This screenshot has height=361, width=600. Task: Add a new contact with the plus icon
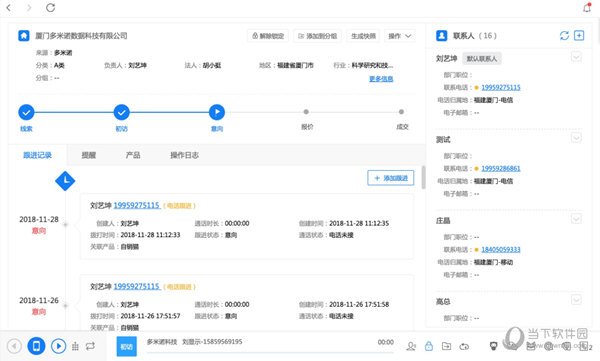click(x=579, y=36)
